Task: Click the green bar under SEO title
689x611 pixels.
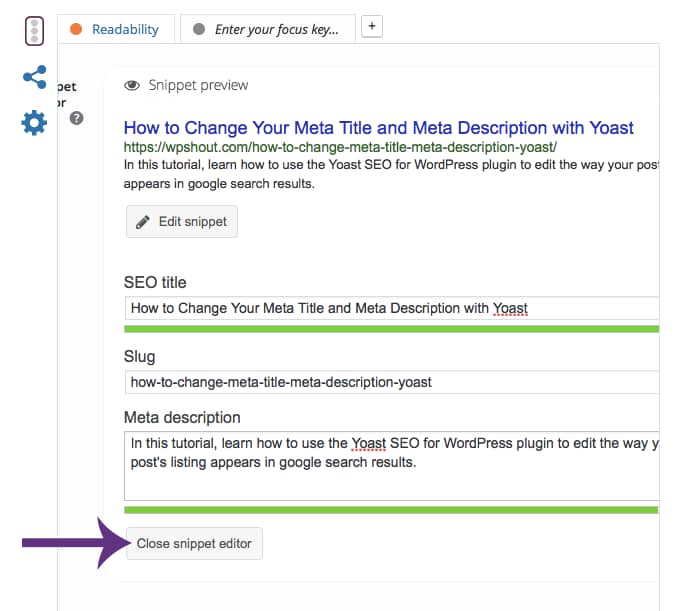Action: [x=390, y=328]
